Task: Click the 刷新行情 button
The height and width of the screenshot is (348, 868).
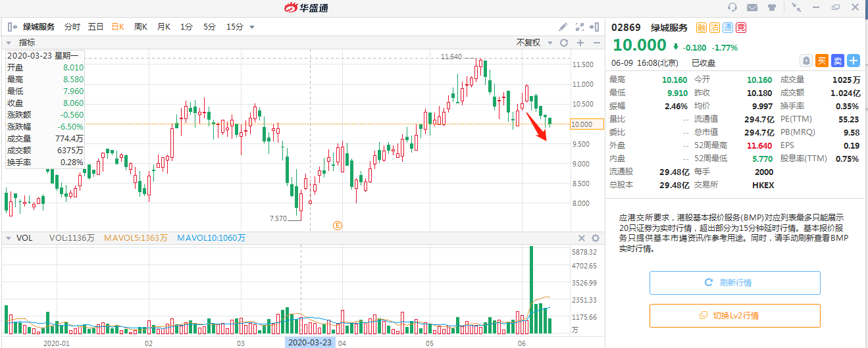Action: coord(734,282)
